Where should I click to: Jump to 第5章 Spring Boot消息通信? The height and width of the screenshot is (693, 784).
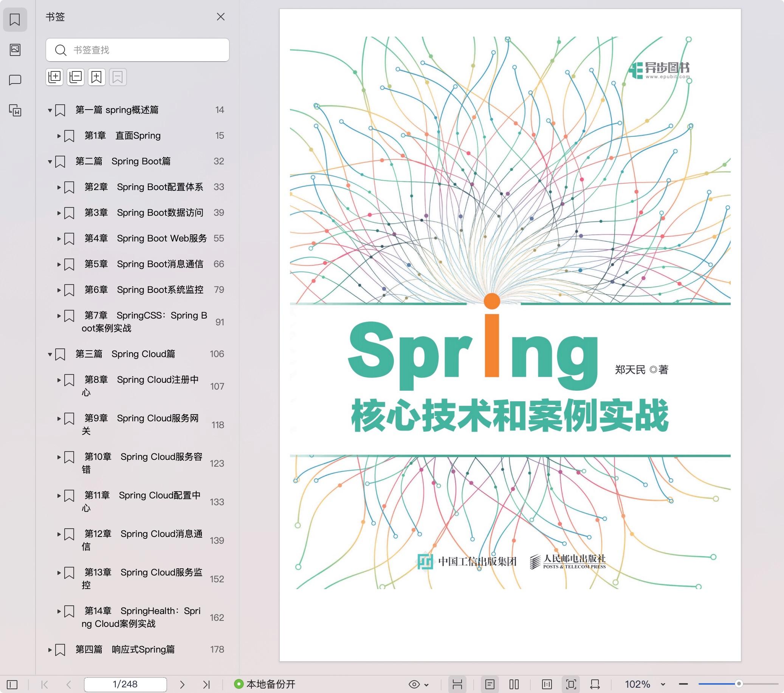click(144, 264)
